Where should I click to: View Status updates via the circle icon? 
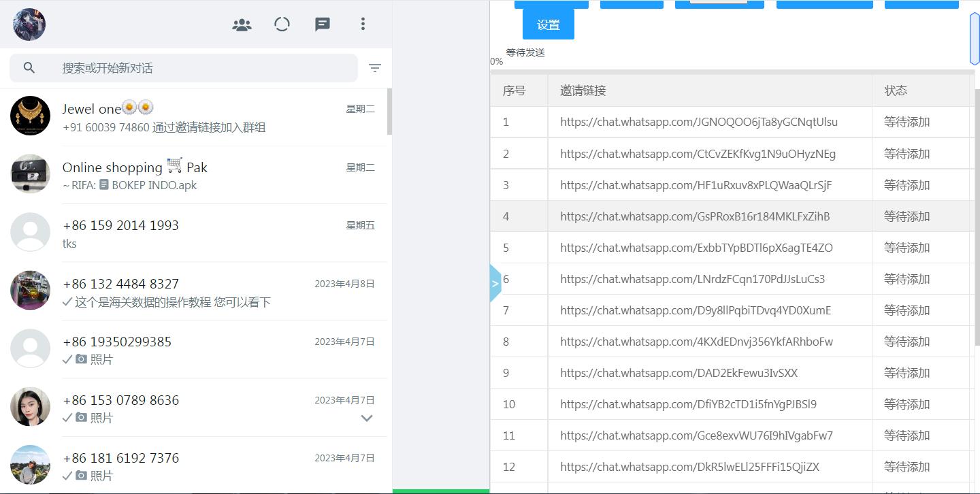pos(282,24)
